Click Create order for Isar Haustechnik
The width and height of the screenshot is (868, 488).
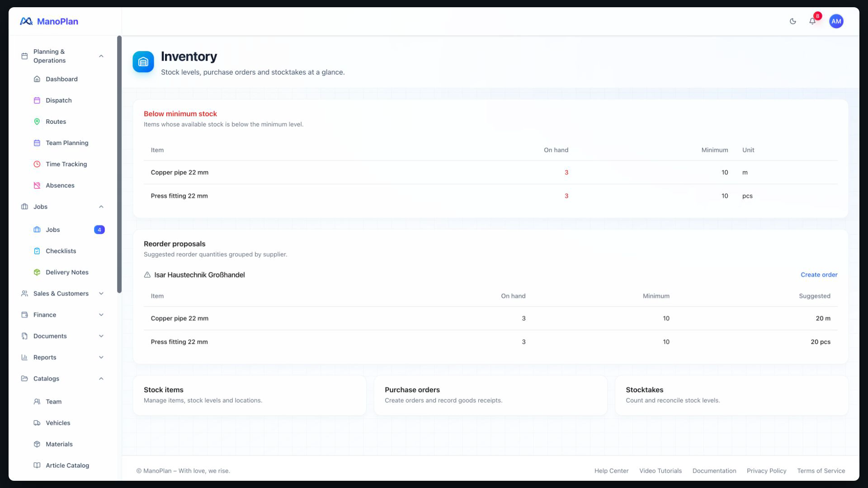coord(819,275)
